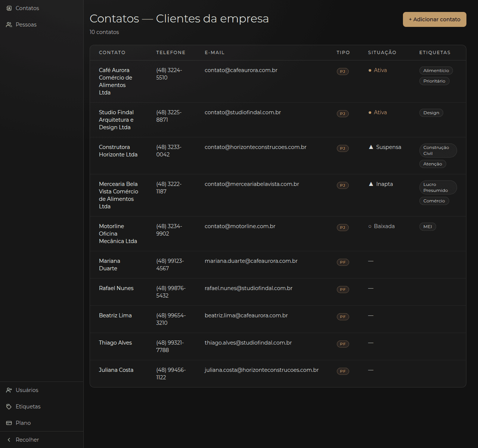Click the Lucro Presumido tag
Viewport: 478px width, 448px height.
pos(438,187)
